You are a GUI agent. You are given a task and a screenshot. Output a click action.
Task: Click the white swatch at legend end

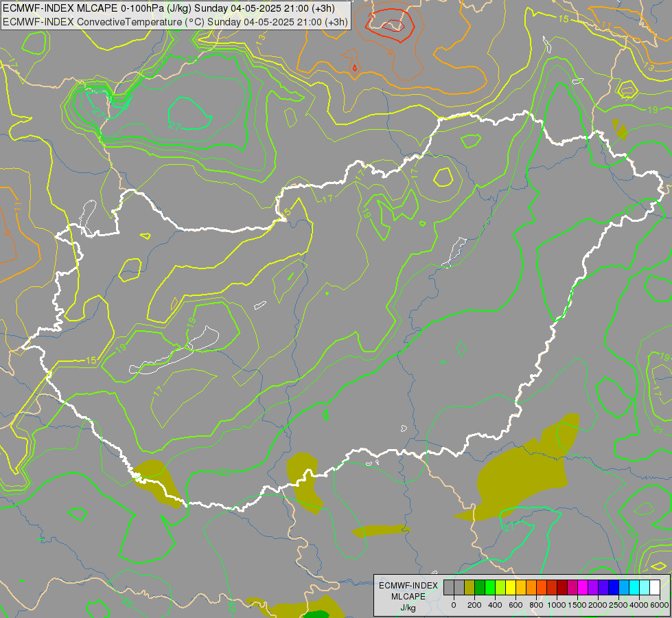(x=656, y=587)
